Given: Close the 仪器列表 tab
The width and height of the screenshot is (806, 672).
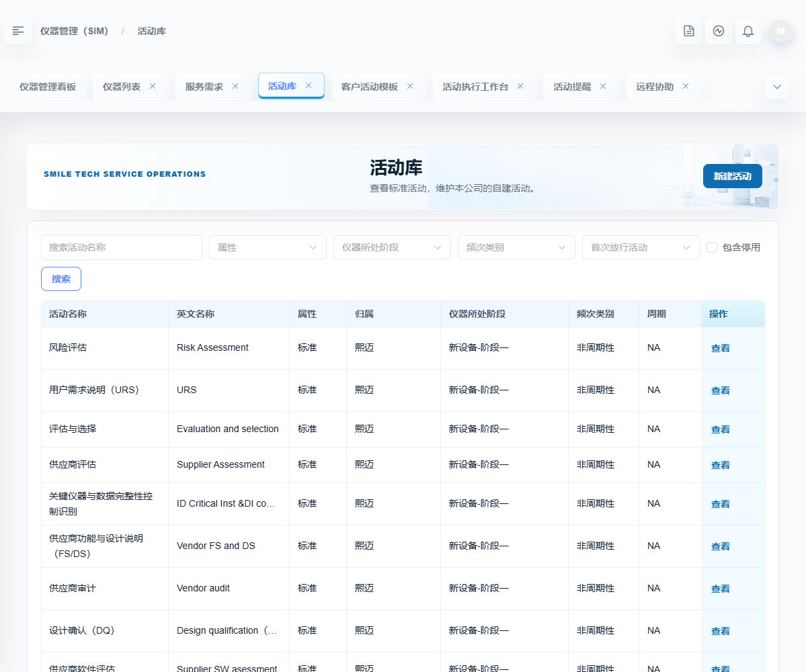Looking at the screenshot, I should (153, 86).
